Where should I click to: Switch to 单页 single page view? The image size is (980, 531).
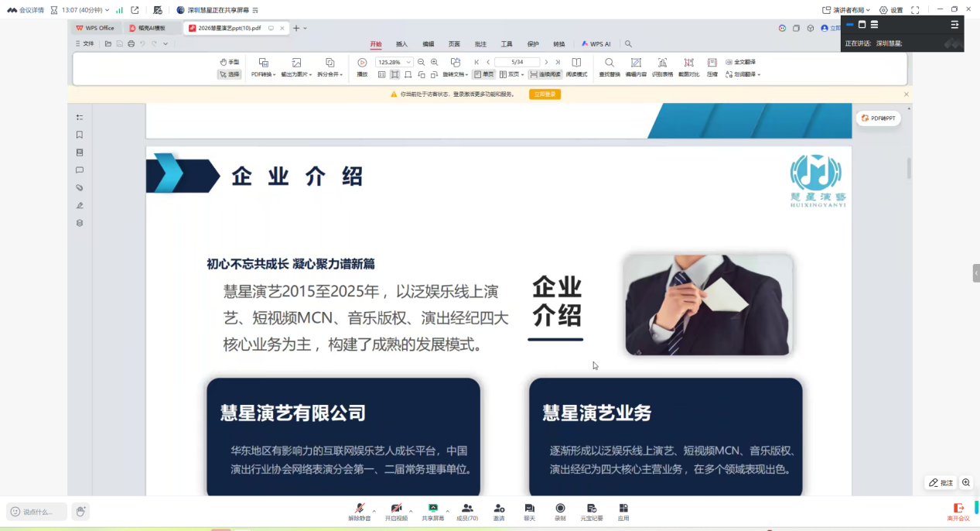pos(483,74)
